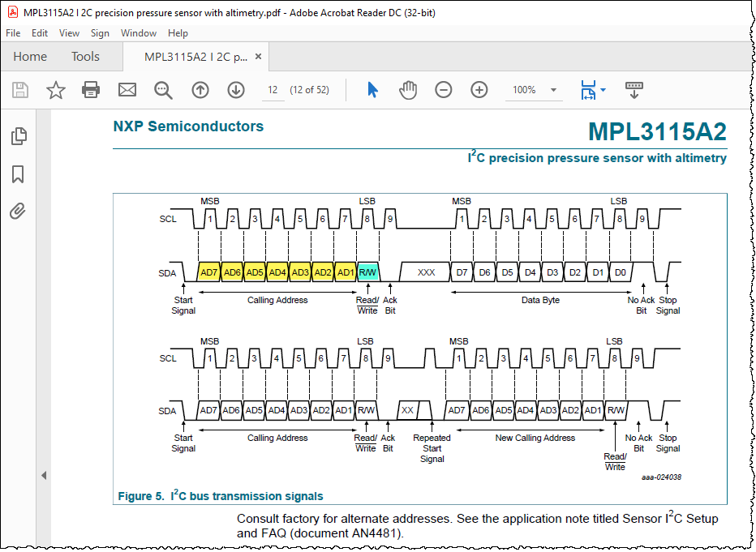Open the read mode keyboard-arrow icon
This screenshot has height=552, width=756.
pos(634,90)
